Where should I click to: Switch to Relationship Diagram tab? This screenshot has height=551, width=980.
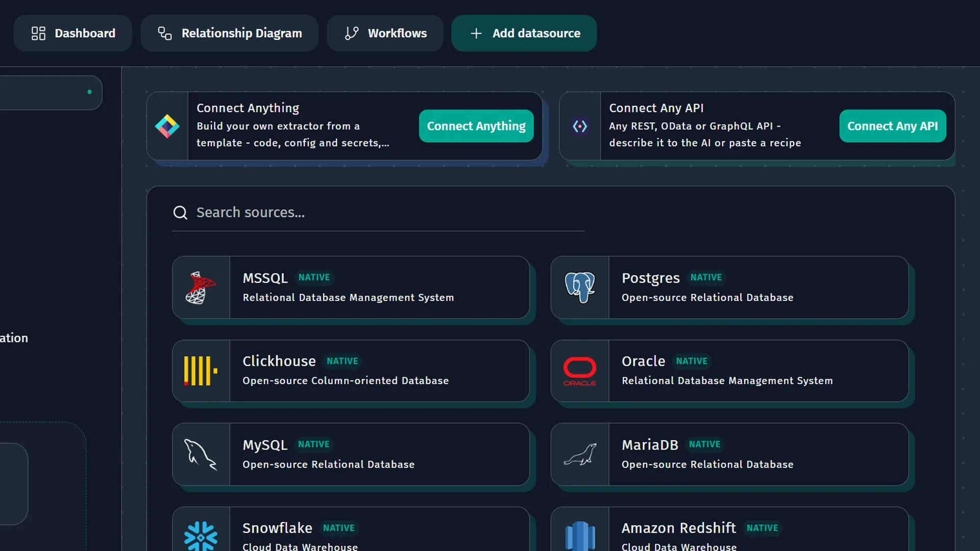click(x=229, y=33)
